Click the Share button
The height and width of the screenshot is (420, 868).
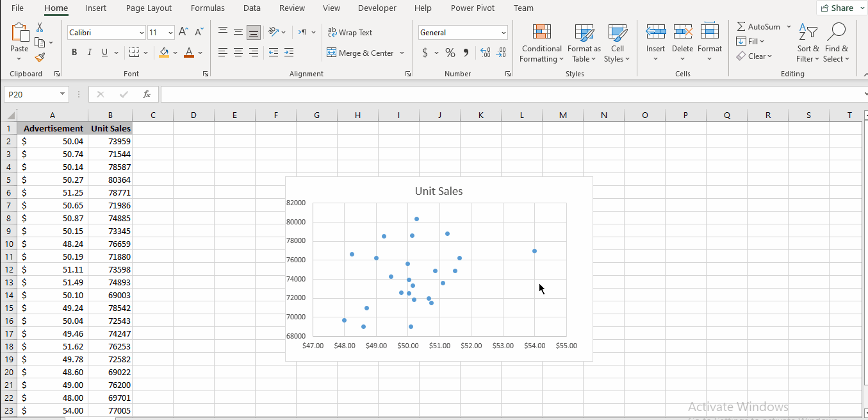coord(836,8)
